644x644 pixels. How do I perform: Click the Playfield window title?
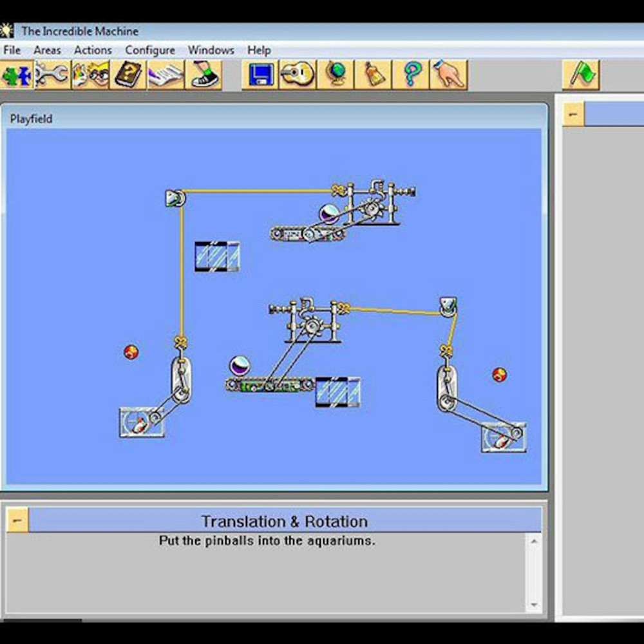coord(31,119)
